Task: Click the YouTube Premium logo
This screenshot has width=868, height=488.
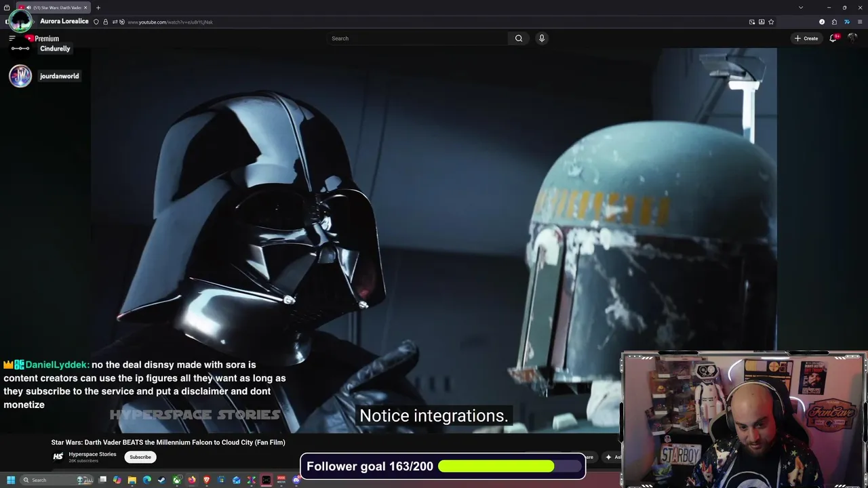Action: 43,39
